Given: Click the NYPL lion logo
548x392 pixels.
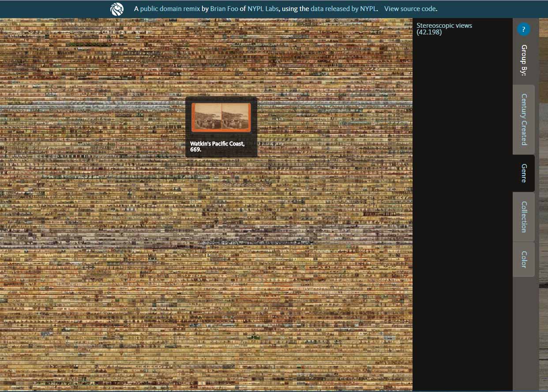Looking at the screenshot, I should tap(117, 9).
